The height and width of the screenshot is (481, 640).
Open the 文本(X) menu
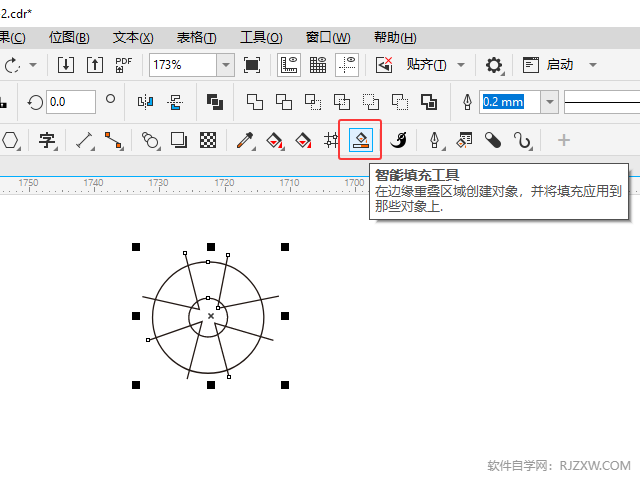click(133, 38)
